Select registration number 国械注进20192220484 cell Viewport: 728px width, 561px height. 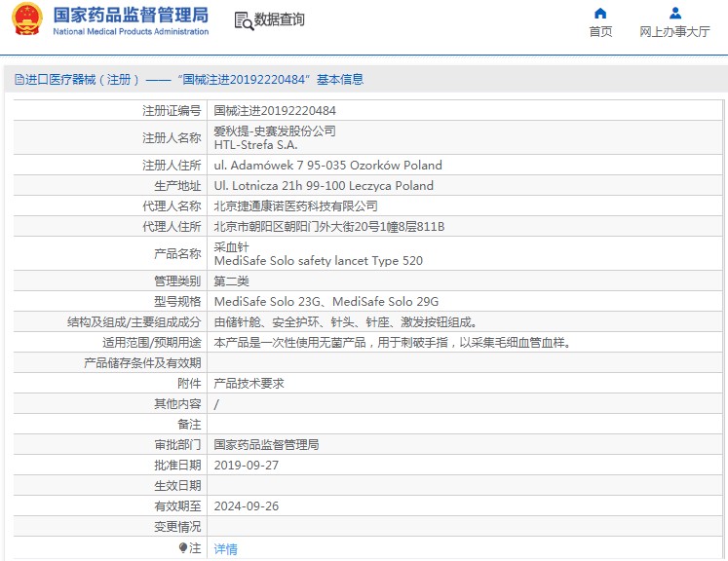click(275, 111)
